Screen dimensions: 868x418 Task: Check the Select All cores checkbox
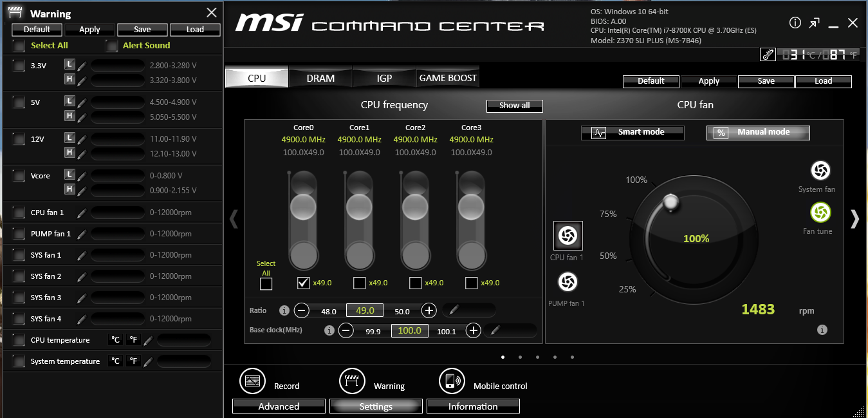point(266,283)
